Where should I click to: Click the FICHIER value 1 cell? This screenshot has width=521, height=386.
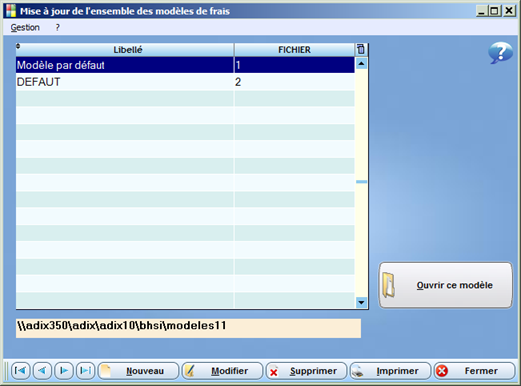point(294,65)
